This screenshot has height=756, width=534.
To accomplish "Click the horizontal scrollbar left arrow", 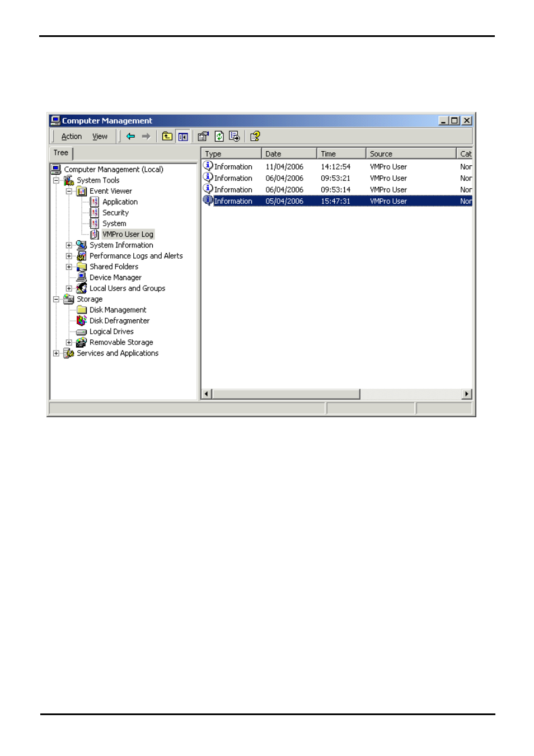I will 207,394.
